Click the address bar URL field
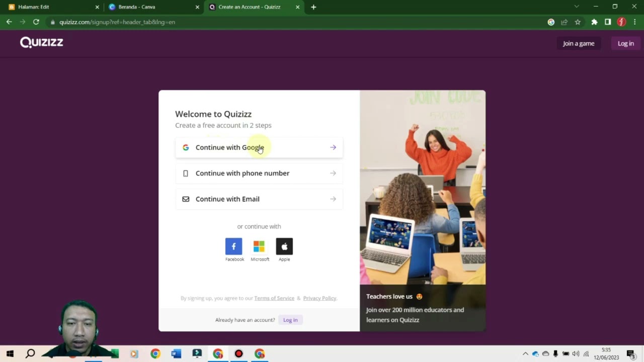This screenshot has height=362, width=644. tap(297, 22)
